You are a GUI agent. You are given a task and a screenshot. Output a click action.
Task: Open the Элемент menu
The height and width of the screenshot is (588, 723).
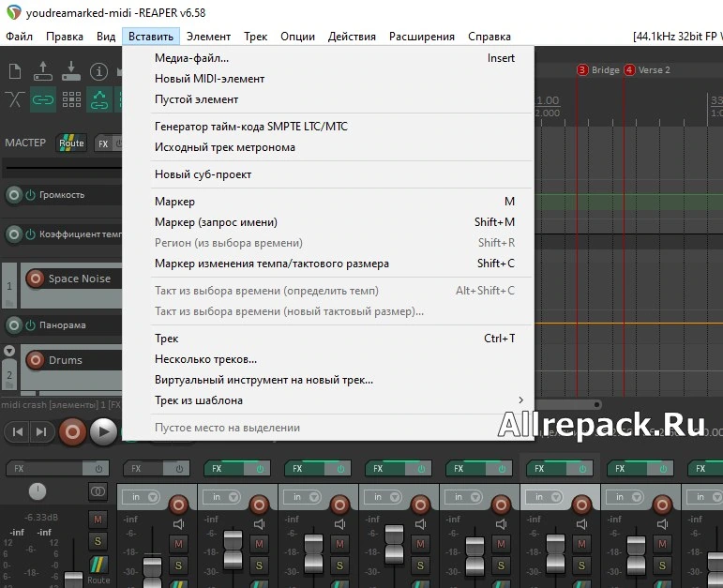pyautogui.click(x=208, y=37)
